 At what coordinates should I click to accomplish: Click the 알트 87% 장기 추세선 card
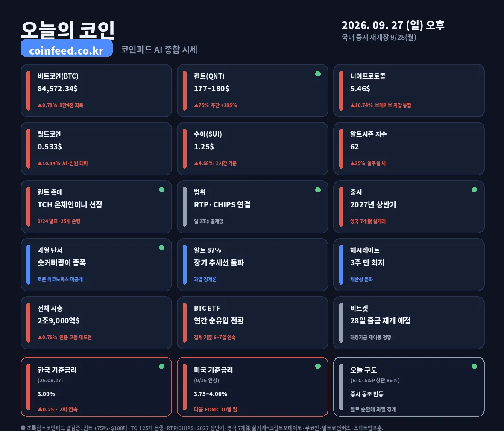point(252,265)
